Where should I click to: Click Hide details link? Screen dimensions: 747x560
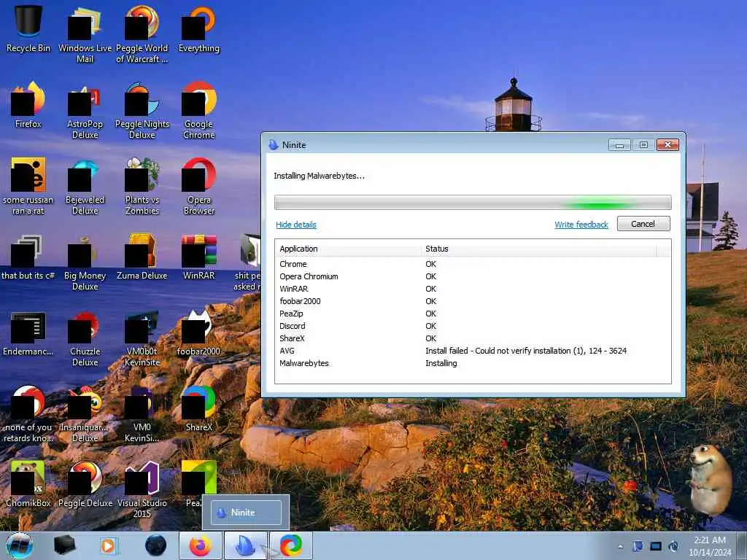tap(296, 225)
